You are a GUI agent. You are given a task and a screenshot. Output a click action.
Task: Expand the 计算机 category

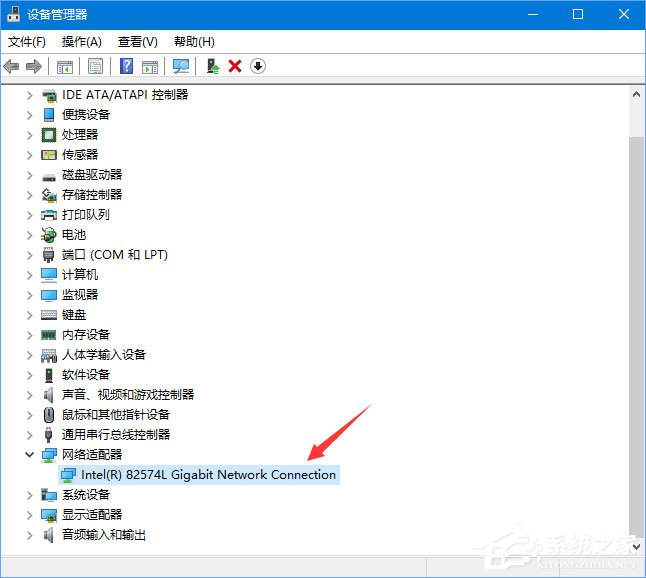click(x=30, y=275)
